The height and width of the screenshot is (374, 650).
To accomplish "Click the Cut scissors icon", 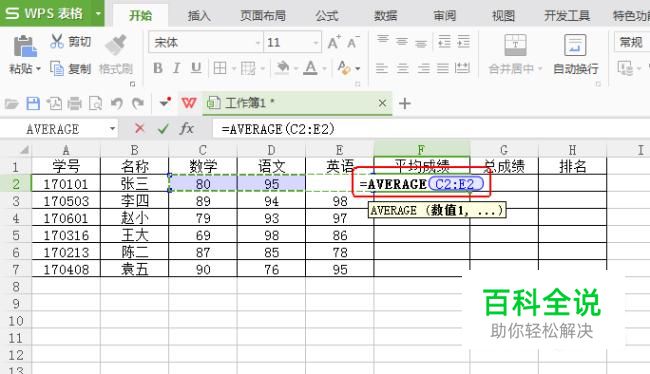I will (57, 41).
